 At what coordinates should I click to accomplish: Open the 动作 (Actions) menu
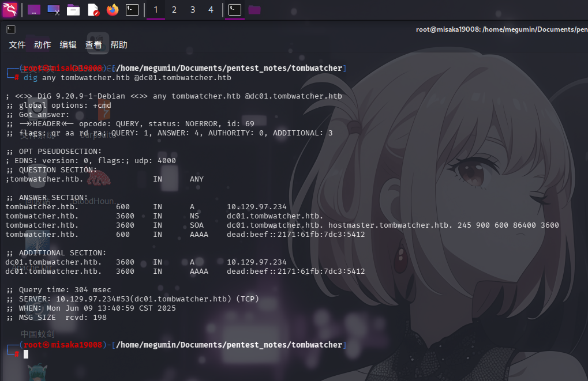click(x=42, y=45)
